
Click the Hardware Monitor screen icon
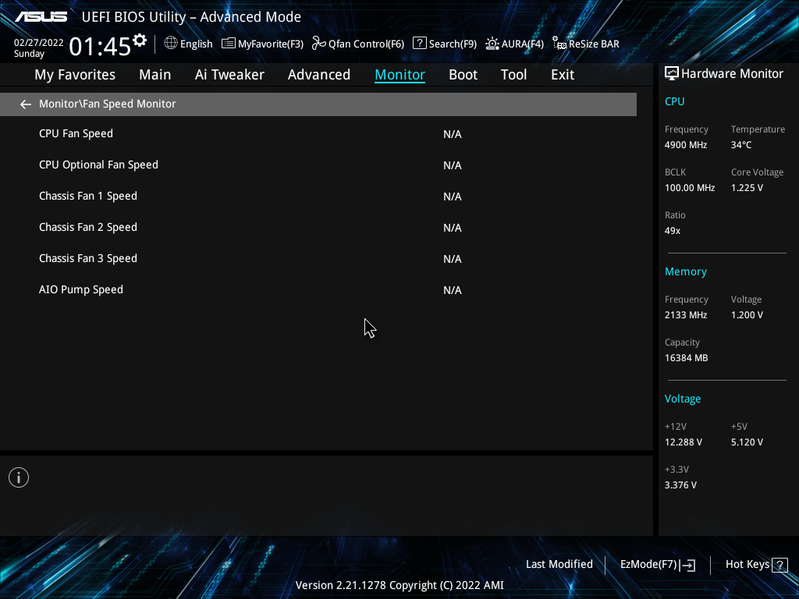tap(672, 73)
